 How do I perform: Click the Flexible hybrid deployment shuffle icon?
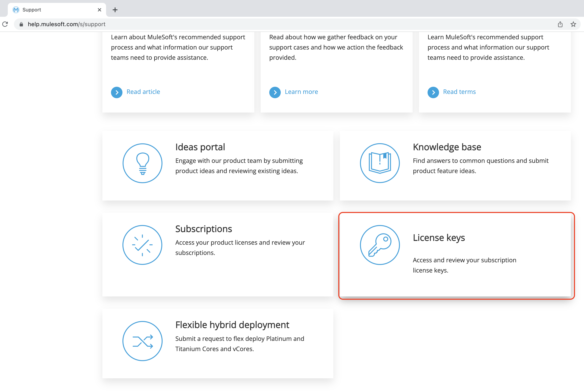142,341
